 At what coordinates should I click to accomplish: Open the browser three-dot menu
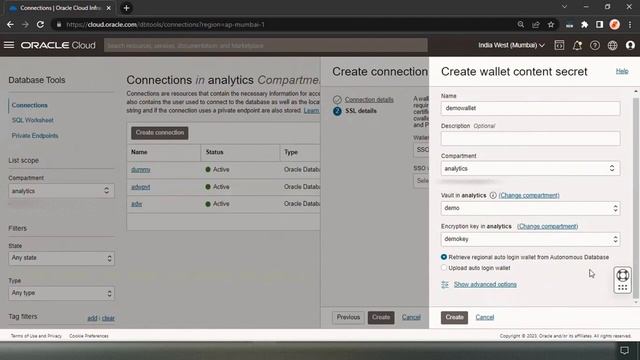(630, 24)
